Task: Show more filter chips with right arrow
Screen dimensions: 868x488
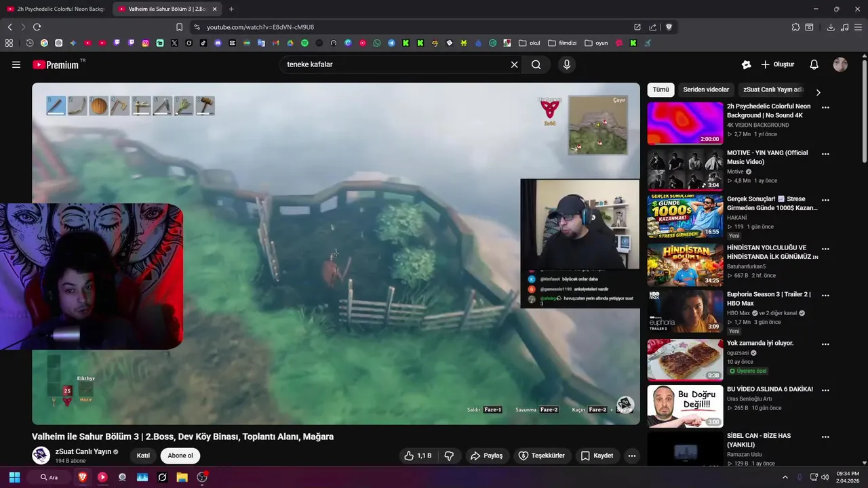Action: 818,92
